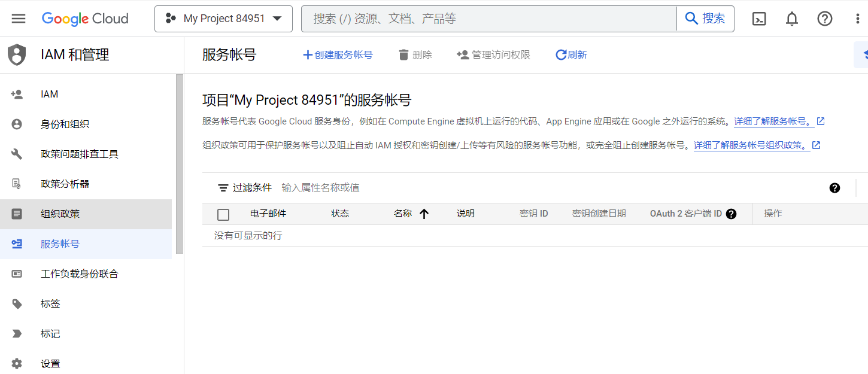This screenshot has height=374, width=868.
Task: Select 服务帐号 in the left sidebar
Action: point(86,244)
